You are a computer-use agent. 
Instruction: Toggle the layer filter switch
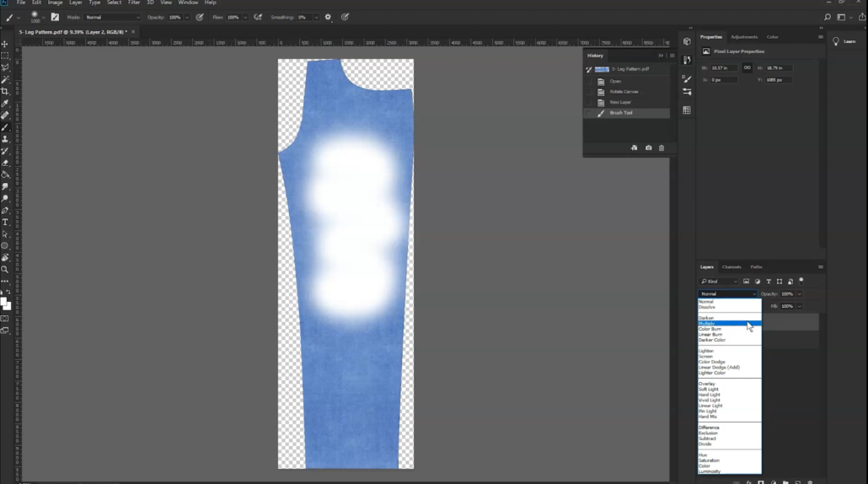[x=801, y=281]
